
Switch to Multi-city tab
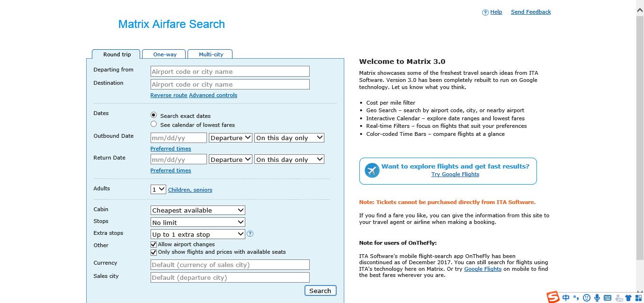(211, 54)
